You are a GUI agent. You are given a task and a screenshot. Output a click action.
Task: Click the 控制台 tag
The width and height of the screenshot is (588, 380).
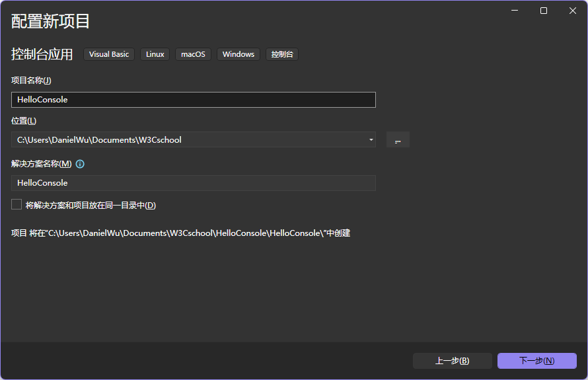point(282,54)
